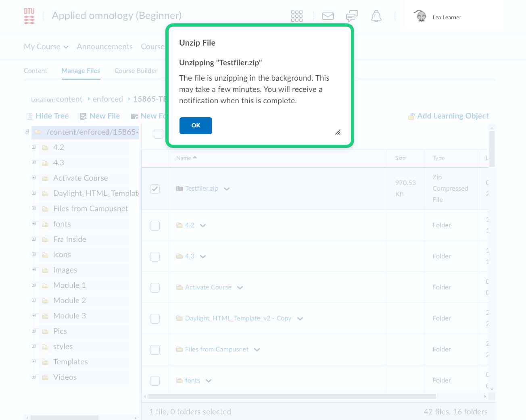Open the My Course dropdown menu
The height and width of the screenshot is (420, 526).
click(x=46, y=47)
